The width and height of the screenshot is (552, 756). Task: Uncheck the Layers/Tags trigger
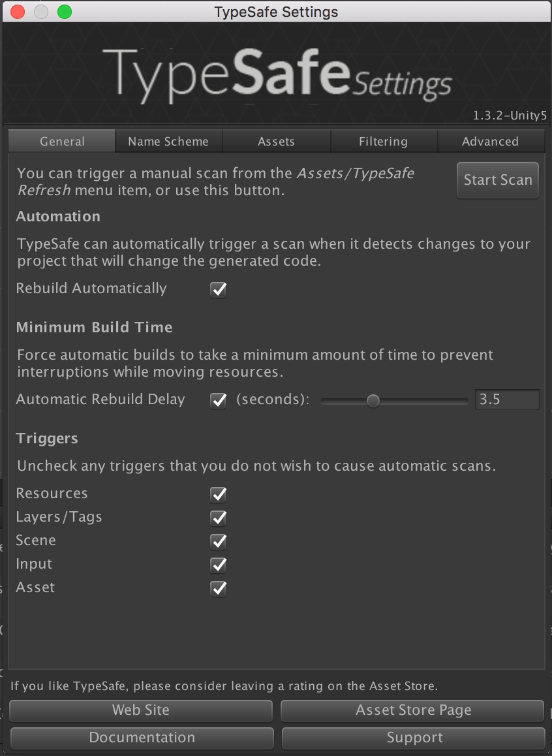tap(218, 518)
